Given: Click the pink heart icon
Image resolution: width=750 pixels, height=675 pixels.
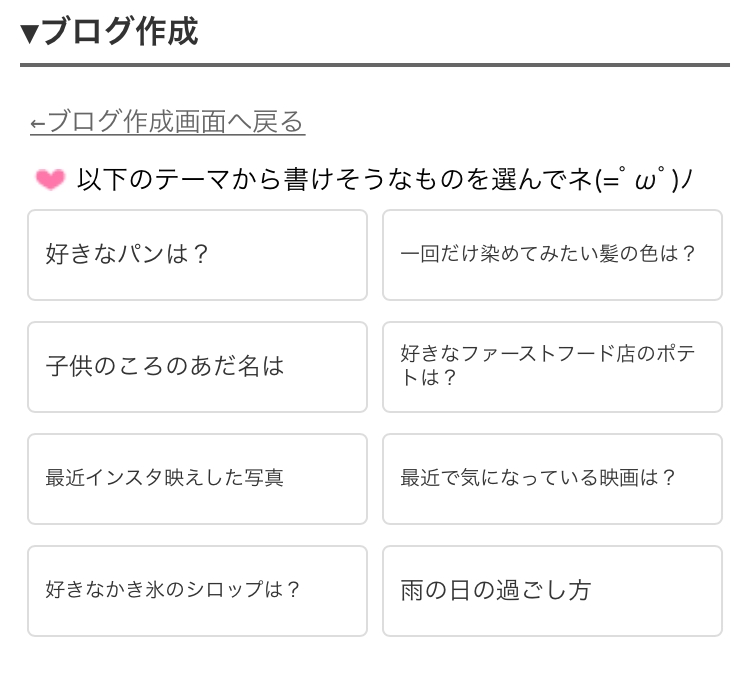Looking at the screenshot, I should tap(50, 180).
